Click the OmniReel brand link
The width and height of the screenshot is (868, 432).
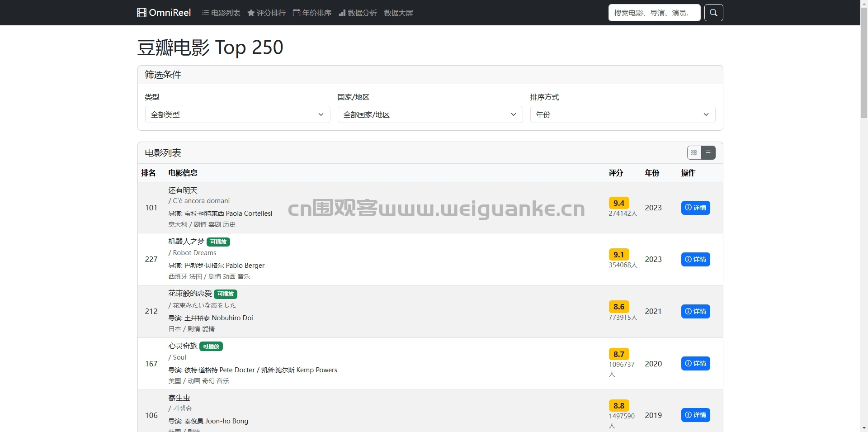click(x=164, y=13)
